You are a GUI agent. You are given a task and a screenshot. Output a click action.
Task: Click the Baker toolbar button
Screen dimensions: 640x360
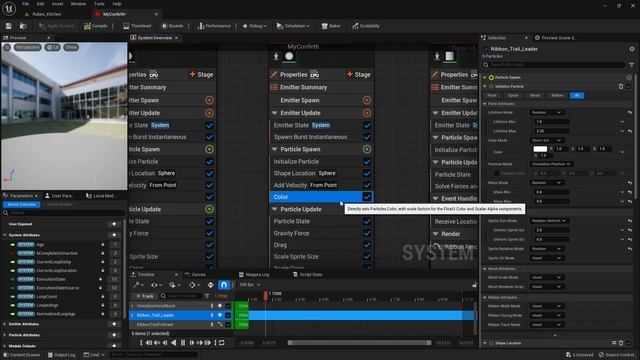click(x=331, y=26)
